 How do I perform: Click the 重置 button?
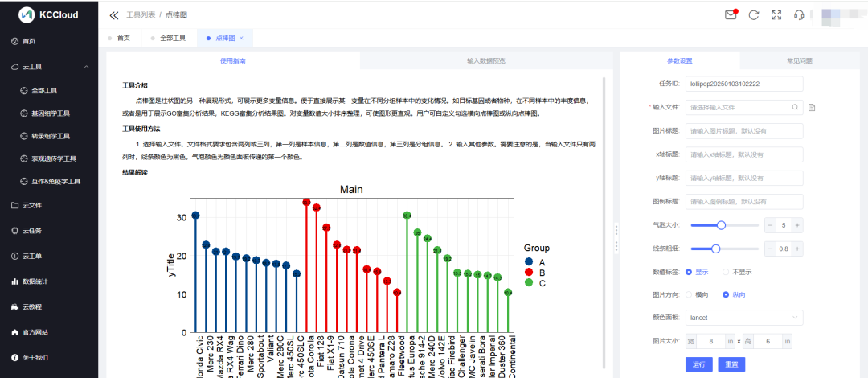coord(731,364)
